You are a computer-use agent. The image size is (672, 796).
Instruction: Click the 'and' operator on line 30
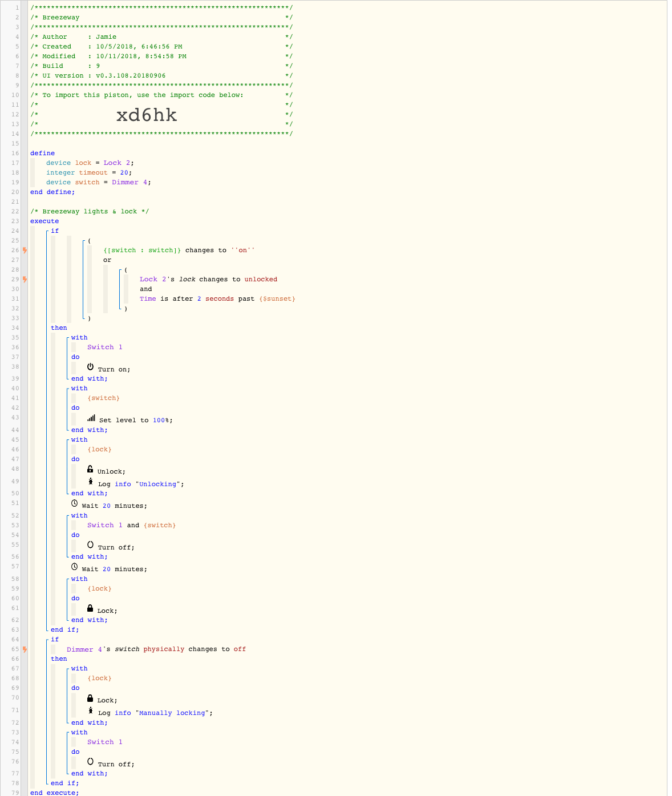click(146, 289)
